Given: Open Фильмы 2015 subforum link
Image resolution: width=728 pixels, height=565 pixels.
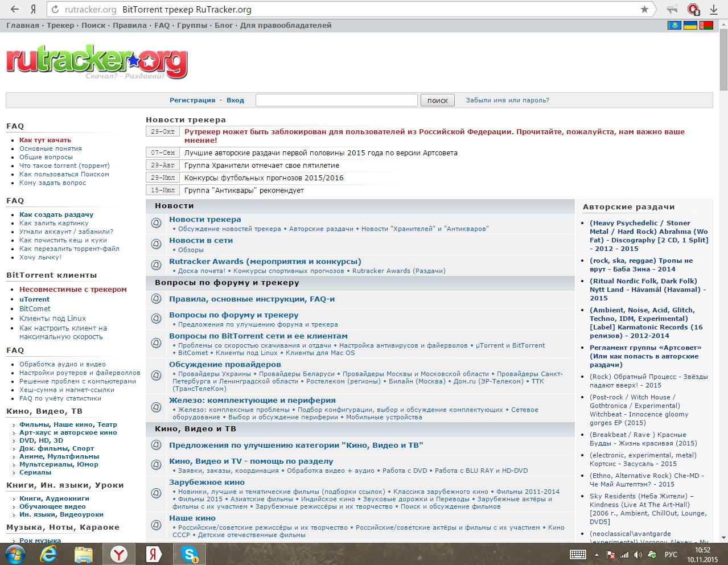Looking at the screenshot, I should 200,499.
